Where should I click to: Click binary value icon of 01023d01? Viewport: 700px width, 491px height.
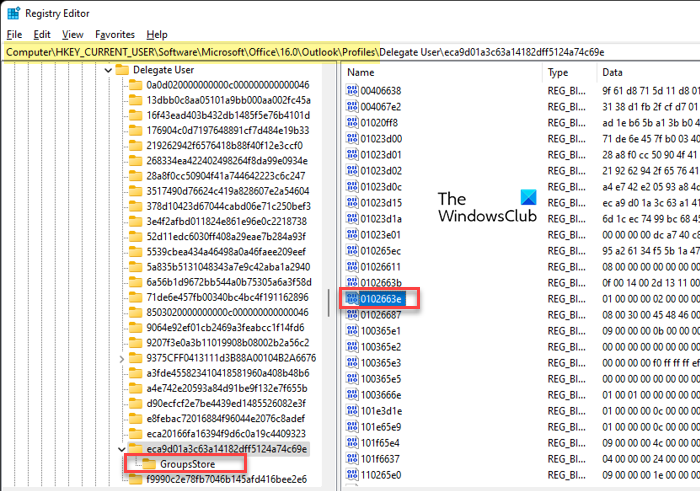click(352, 155)
